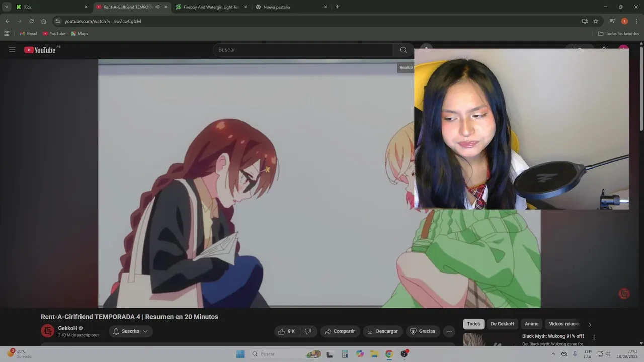Select the Todos filter chip
The width and height of the screenshot is (644, 362).
473,324
